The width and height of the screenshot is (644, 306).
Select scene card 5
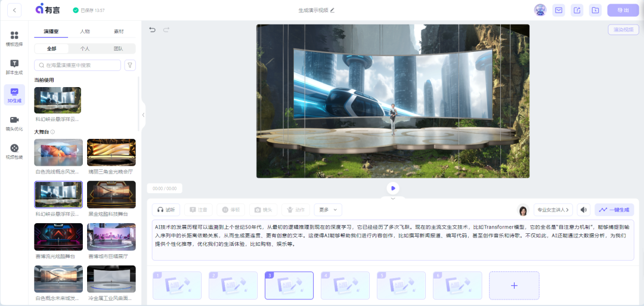401,286
